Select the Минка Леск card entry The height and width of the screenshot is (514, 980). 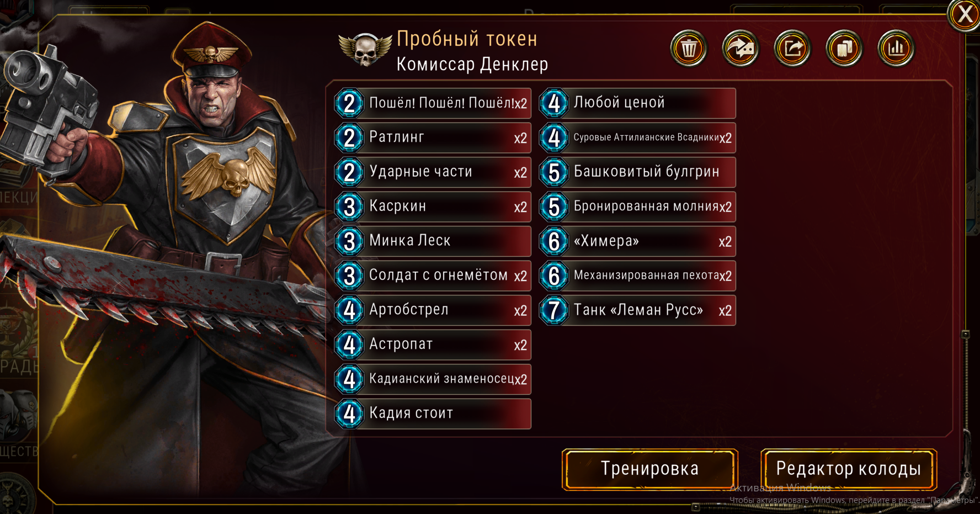(433, 241)
